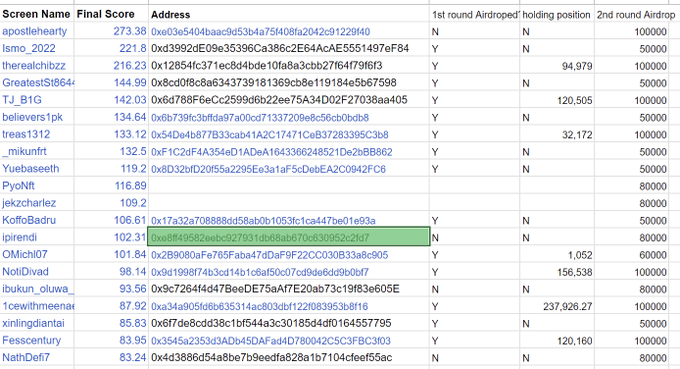Viewport: 680px width, 369px height.
Task: Open the believers1pk screen name link
Action: (33, 117)
